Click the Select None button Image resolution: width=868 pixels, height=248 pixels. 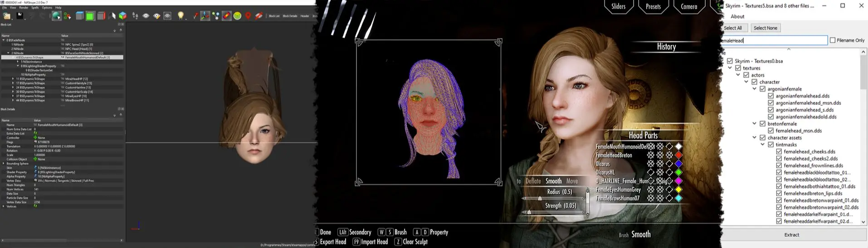pyautogui.click(x=766, y=28)
